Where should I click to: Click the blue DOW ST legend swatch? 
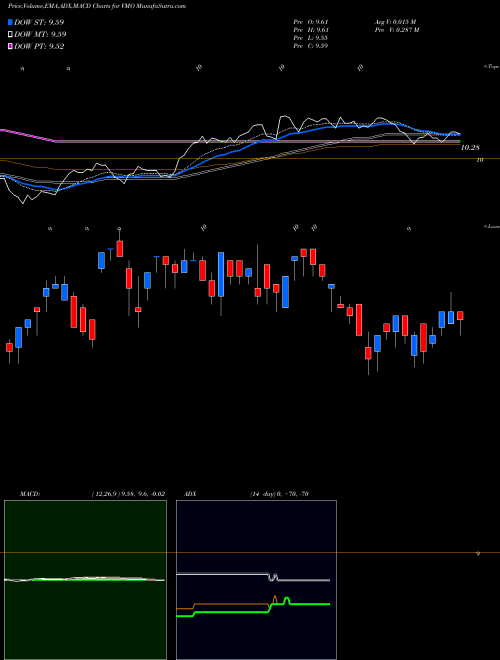click(10, 22)
